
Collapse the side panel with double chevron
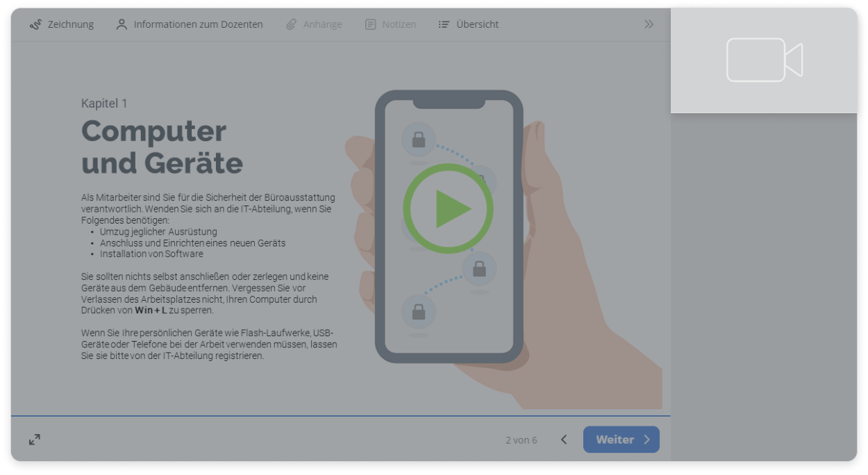tap(649, 24)
